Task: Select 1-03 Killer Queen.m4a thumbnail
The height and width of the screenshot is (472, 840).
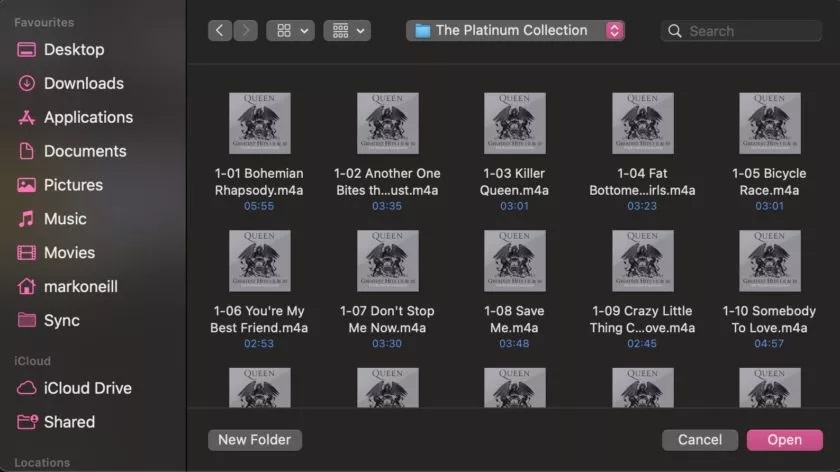Action: pos(515,123)
